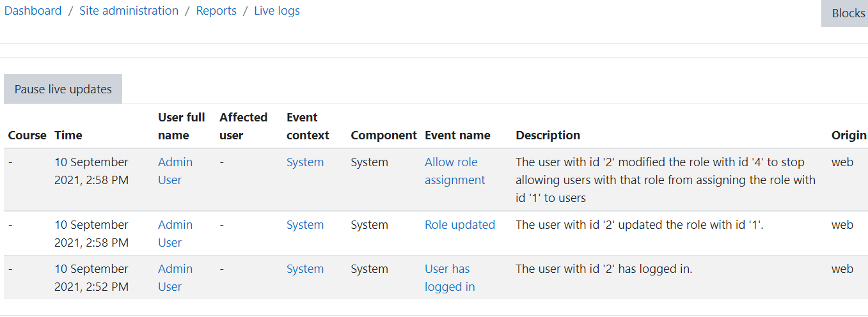Viewport: 868px width, 317px height.
Task: Click System component in Allow role assignment row
Action: point(369,162)
